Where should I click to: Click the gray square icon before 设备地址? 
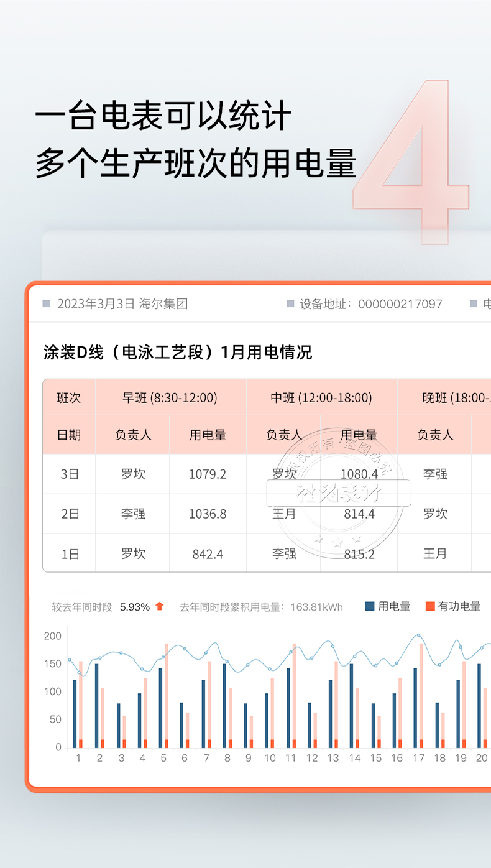tap(290, 304)
